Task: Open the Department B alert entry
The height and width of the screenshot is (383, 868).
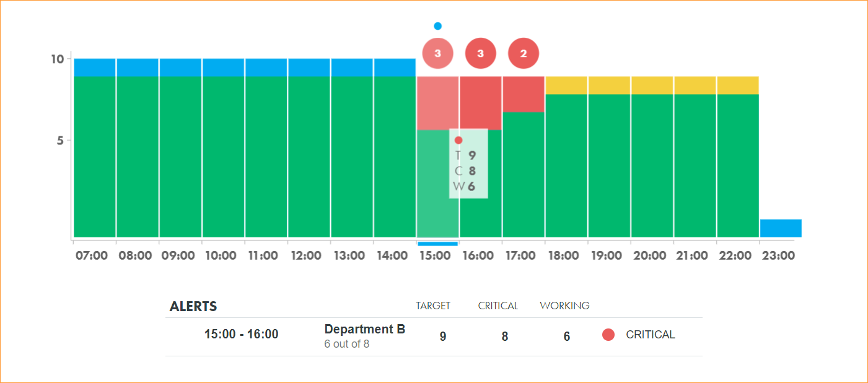Action: click(x=364, y=330)
